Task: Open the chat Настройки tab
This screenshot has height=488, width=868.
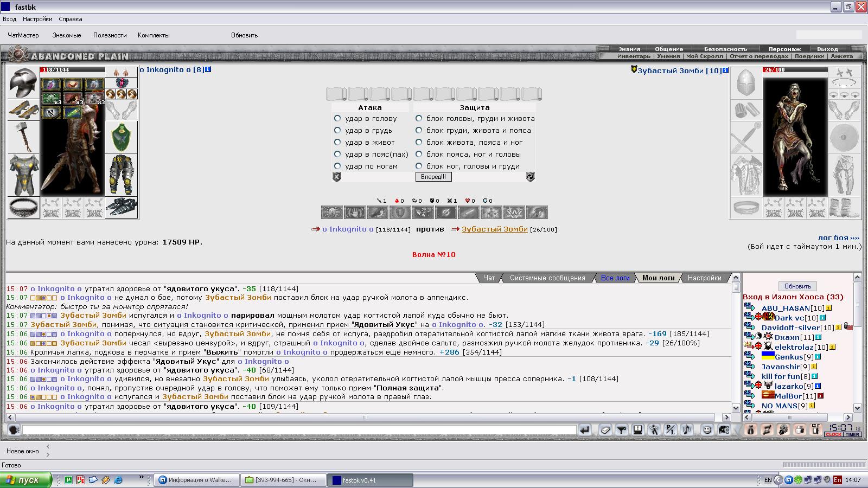Action: [x=704, y=278]
